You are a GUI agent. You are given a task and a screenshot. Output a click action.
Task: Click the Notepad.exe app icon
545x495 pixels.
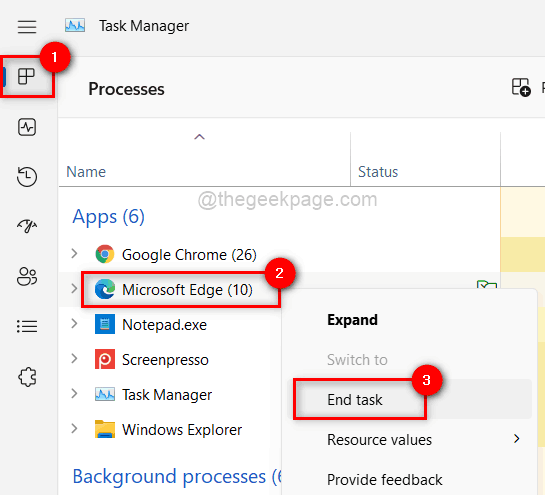[x=105, y=324]
